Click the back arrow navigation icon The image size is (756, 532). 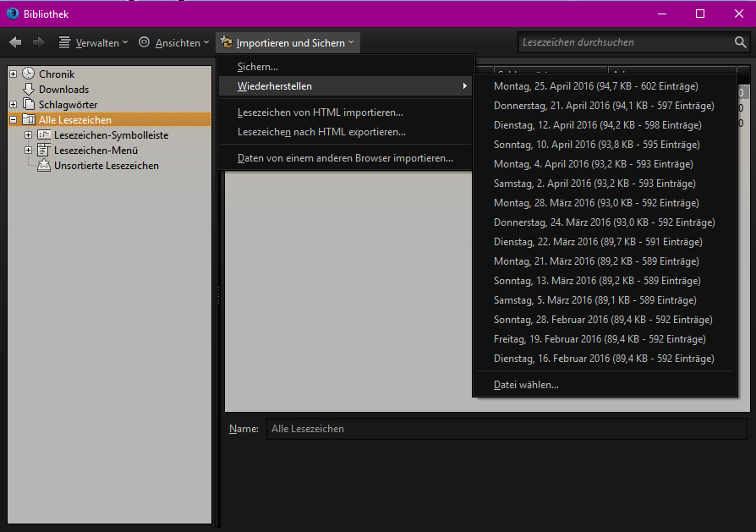click(15, 42)
